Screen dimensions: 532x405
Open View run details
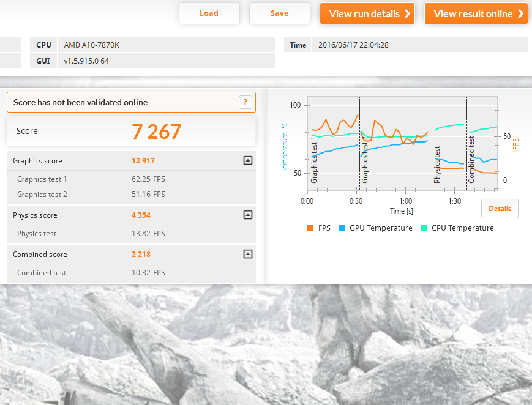367,13
